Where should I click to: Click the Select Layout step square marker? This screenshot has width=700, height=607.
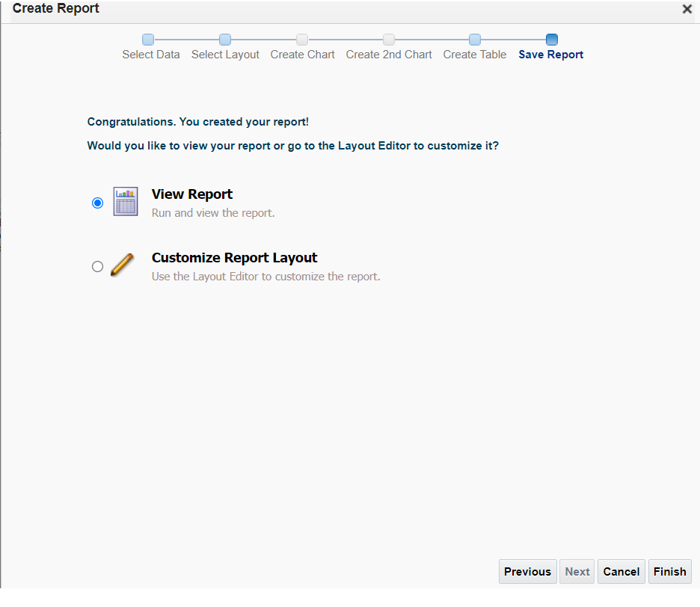coord(225,39)
